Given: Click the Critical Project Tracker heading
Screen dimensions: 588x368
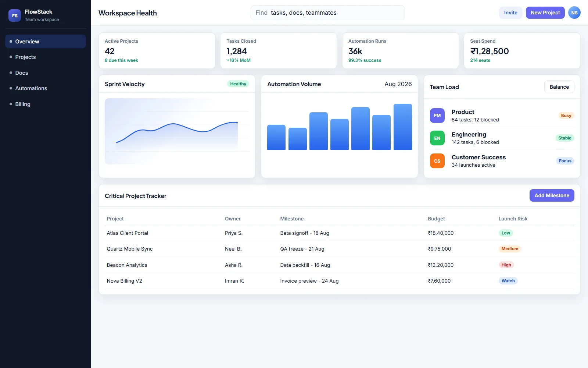Looking at the screenshot, I should (135, 196).
